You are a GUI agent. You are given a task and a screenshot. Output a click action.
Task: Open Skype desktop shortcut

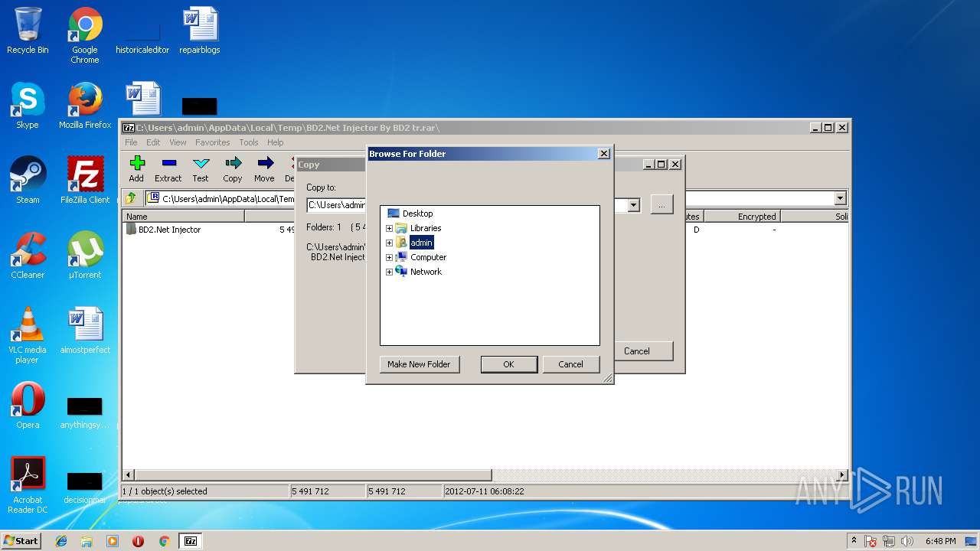point(28,105)
